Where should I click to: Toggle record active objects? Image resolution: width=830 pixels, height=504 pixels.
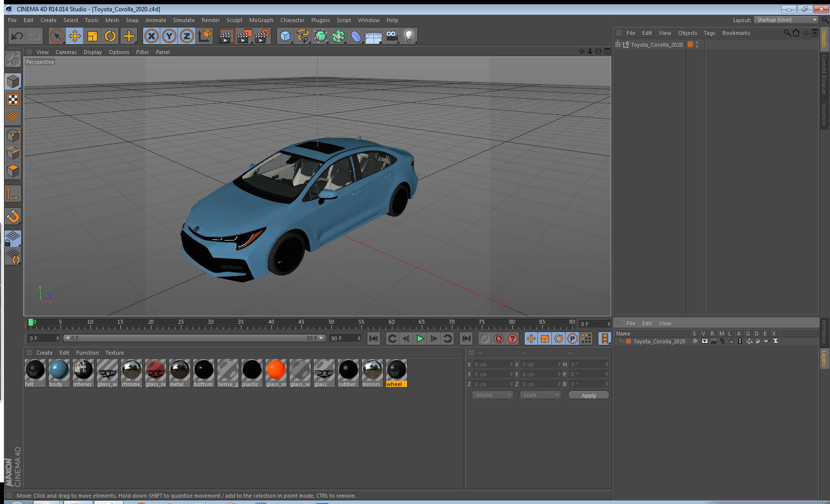click(485, 338)
